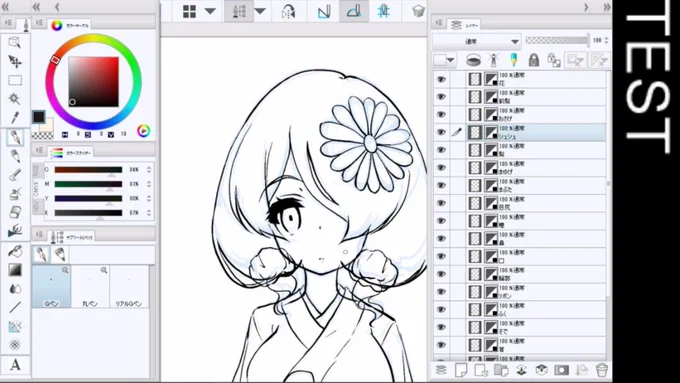680x383 pixels.
Task: Click Create layer mask icon
Action: 561,370
